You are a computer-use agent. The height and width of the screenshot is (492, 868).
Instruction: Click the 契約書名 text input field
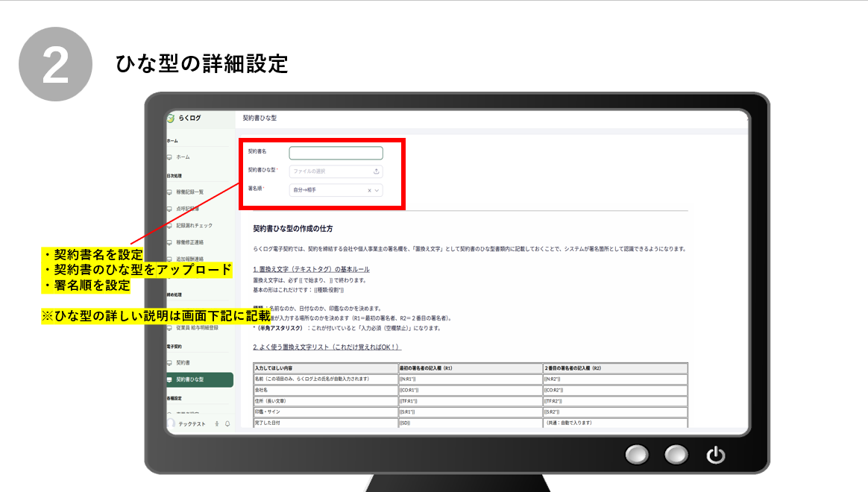pyautogui.click(x=336, y=153)
